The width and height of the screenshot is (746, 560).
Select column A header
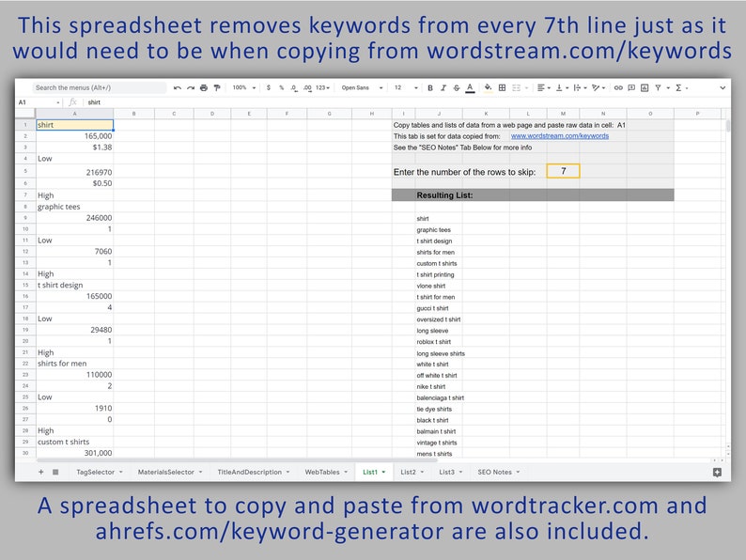point(75,114)
